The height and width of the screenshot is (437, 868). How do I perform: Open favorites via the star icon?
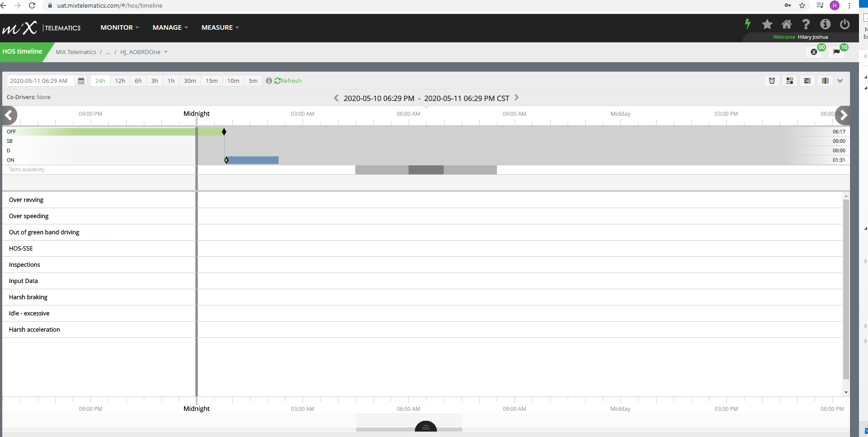pyautogui.click(x=767, y=24)
